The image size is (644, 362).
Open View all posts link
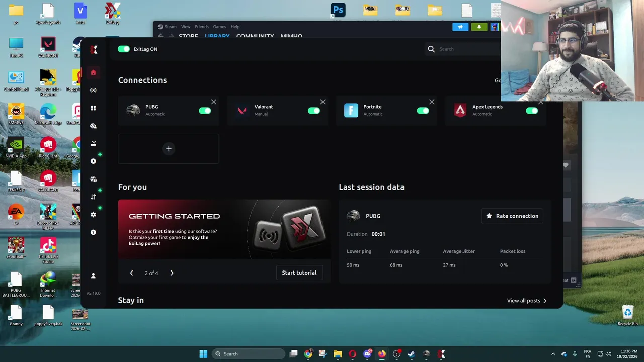click(527, 301)
